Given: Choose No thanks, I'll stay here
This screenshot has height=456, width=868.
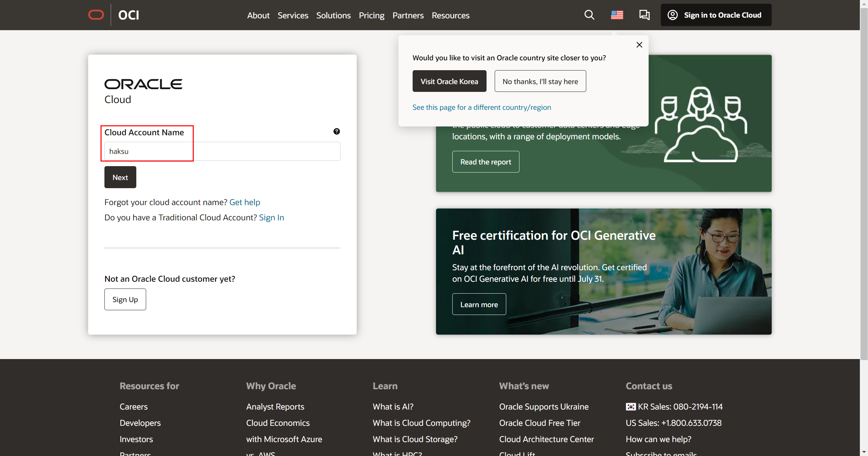Looking at the screenshot, I should (x=540, y=81).
